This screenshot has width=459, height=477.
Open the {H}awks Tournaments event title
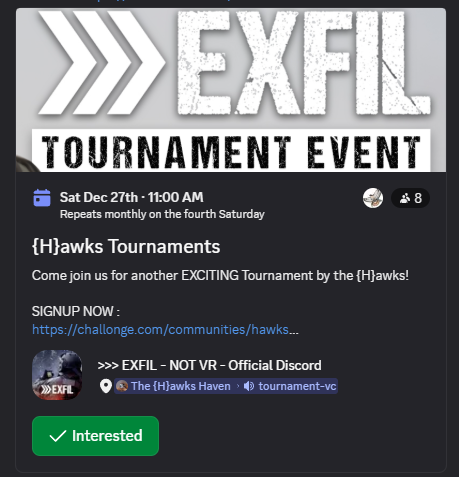[126, 247]
